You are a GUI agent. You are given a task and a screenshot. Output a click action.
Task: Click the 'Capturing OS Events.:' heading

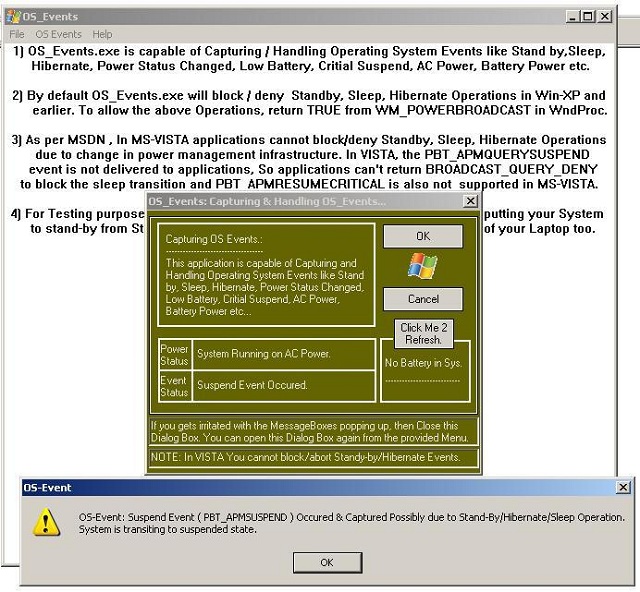click(214, 239)
